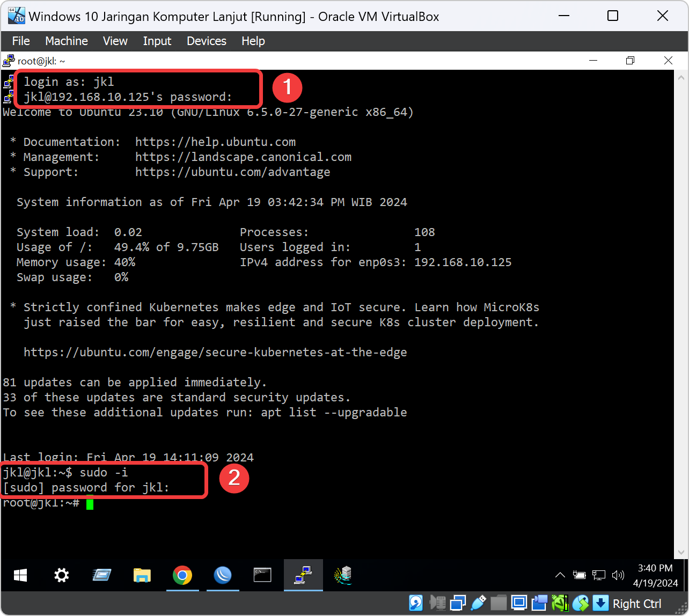Click PuTTY scrollbar down arrow
Image resolution: width=689 pixels, height=616 pixels.
click(x=681, y=552)
